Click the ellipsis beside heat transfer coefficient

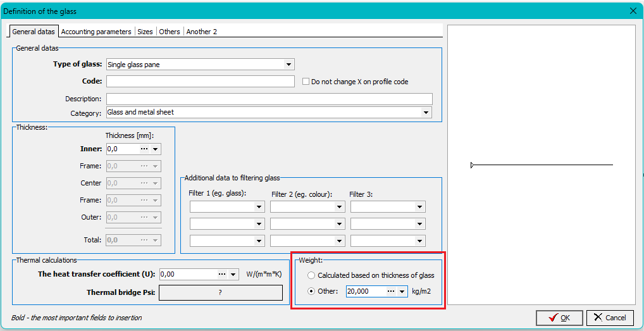point(221,275)
